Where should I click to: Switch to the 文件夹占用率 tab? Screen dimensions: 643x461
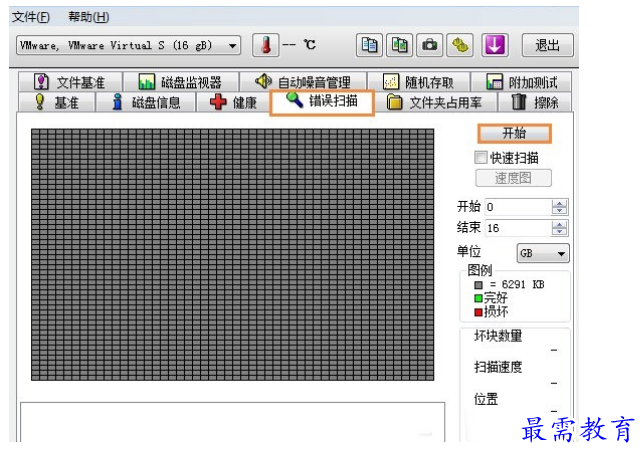436,102
